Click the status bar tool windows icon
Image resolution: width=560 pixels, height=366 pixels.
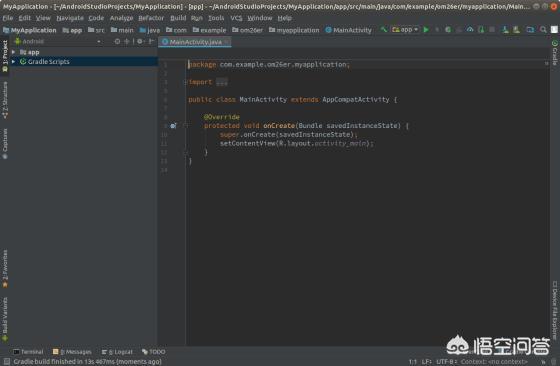(6, 361)
